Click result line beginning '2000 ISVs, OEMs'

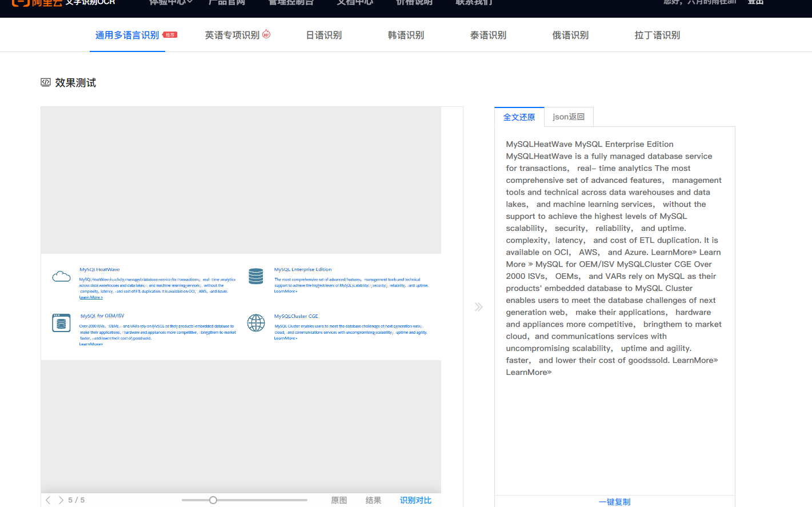[x=611, y=276]
